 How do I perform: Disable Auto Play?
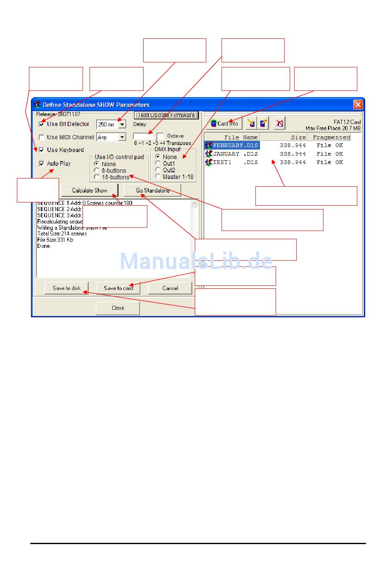click(x=42, y=164)
